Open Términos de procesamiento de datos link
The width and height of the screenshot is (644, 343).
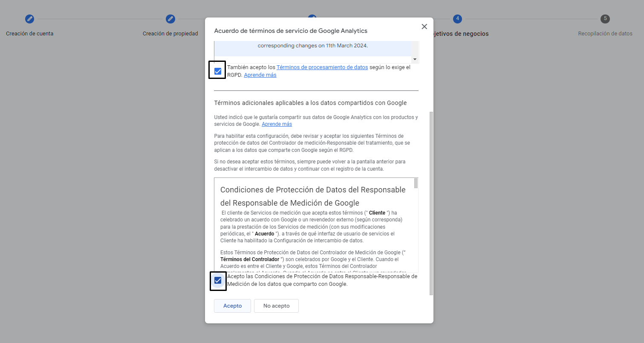pos(322,67)
